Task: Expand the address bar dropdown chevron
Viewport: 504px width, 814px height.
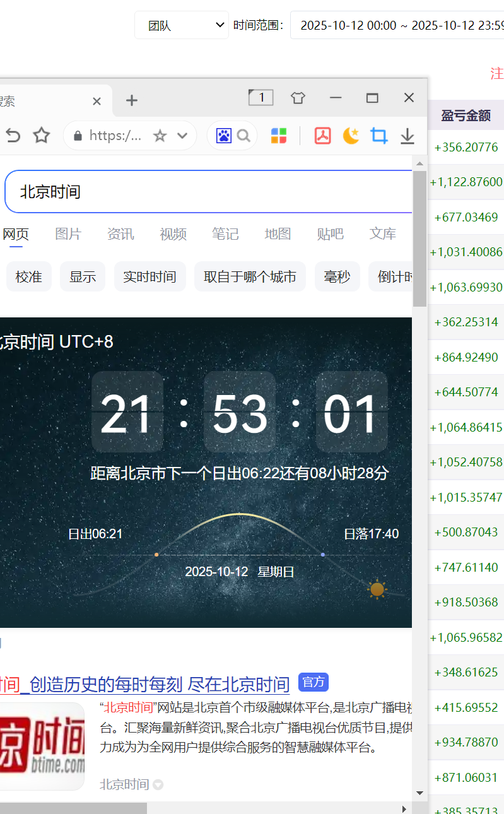Action: pyautogui.click(x=182, y=136)
